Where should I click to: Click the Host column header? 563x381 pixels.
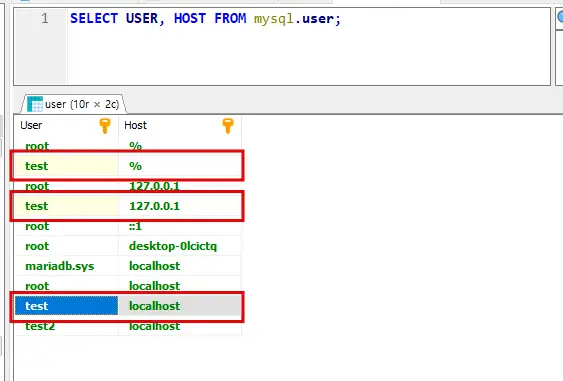[x=180, y=125]
